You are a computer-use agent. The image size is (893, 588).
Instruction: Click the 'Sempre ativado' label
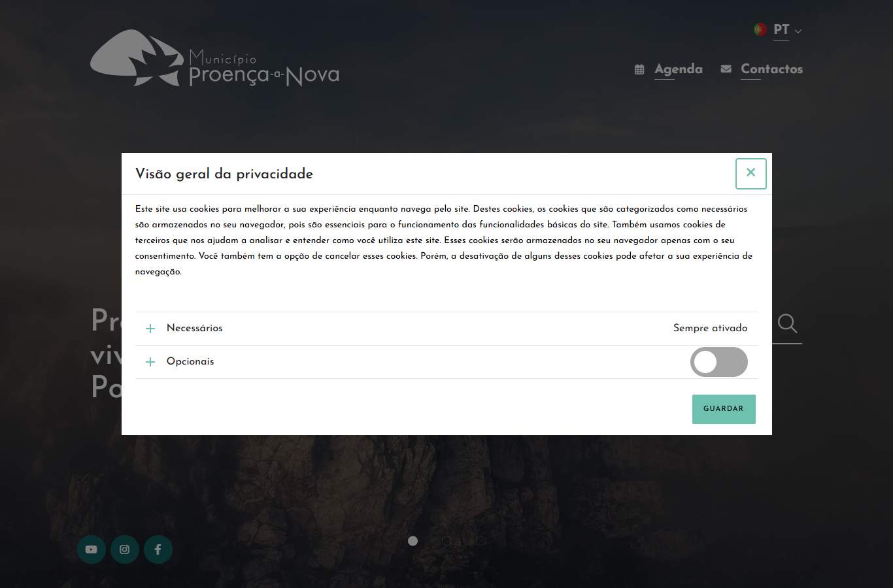point(711,329)
